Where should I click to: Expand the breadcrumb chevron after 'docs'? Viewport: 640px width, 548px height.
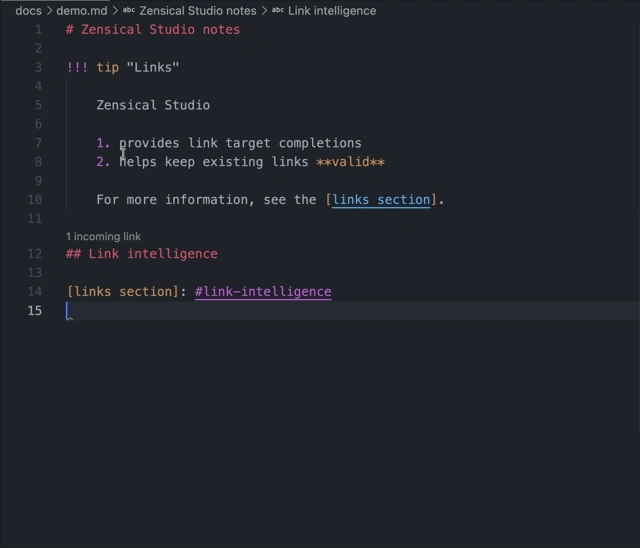point(49,11)
